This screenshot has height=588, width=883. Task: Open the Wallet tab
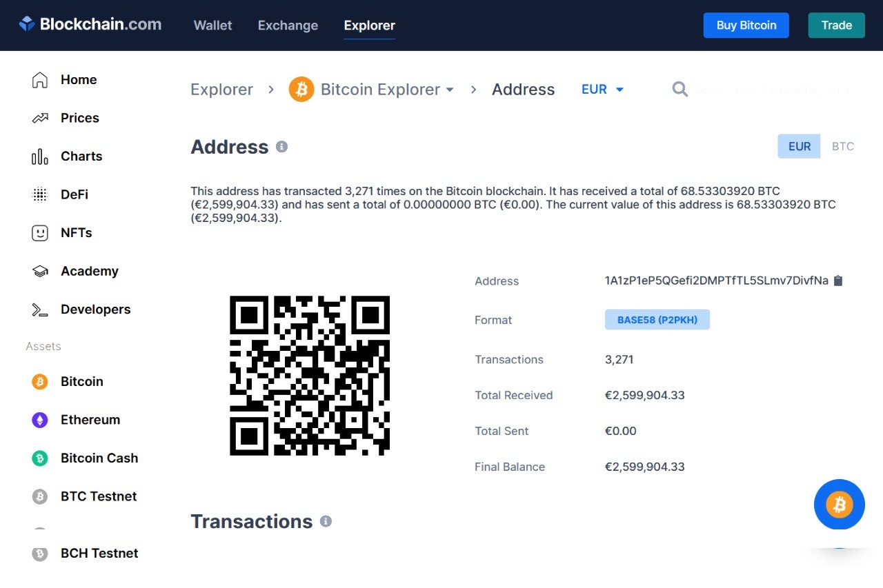tap(212, 26)
